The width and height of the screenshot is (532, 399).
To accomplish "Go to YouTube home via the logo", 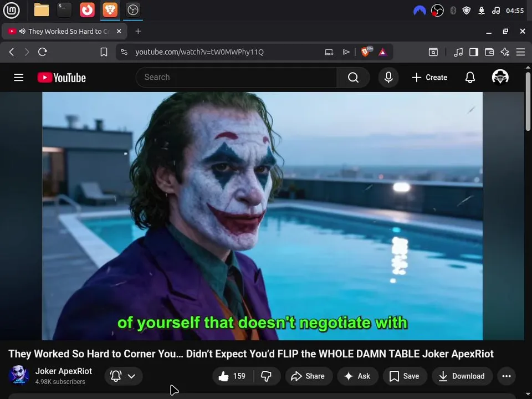I will [x=62, y=78].
